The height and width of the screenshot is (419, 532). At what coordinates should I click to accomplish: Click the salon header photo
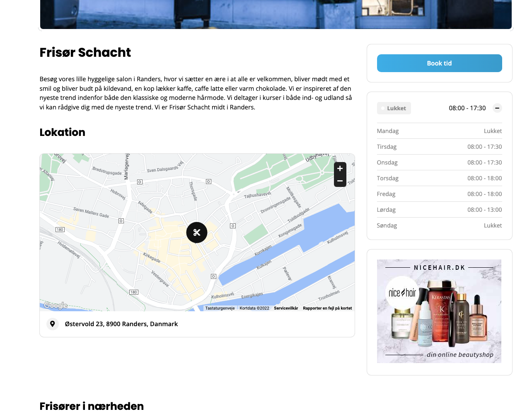point(276,15)
